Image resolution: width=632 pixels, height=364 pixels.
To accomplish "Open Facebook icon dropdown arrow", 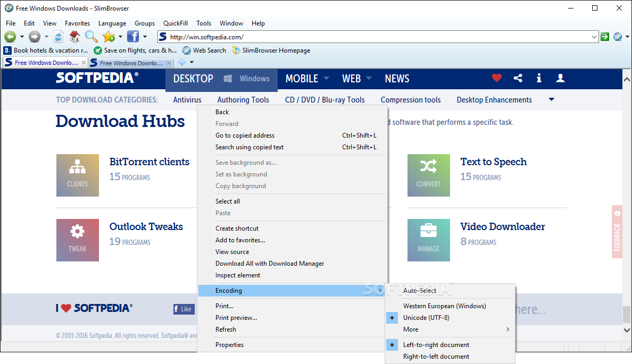I will click(145, 37).
